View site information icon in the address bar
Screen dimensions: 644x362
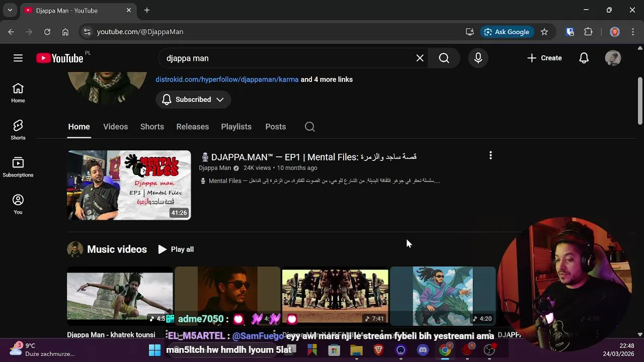tap(87, 32)
